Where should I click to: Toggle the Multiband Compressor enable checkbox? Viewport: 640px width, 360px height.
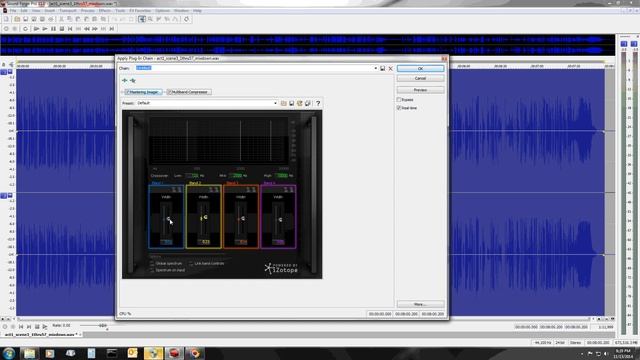coord(170,92)
